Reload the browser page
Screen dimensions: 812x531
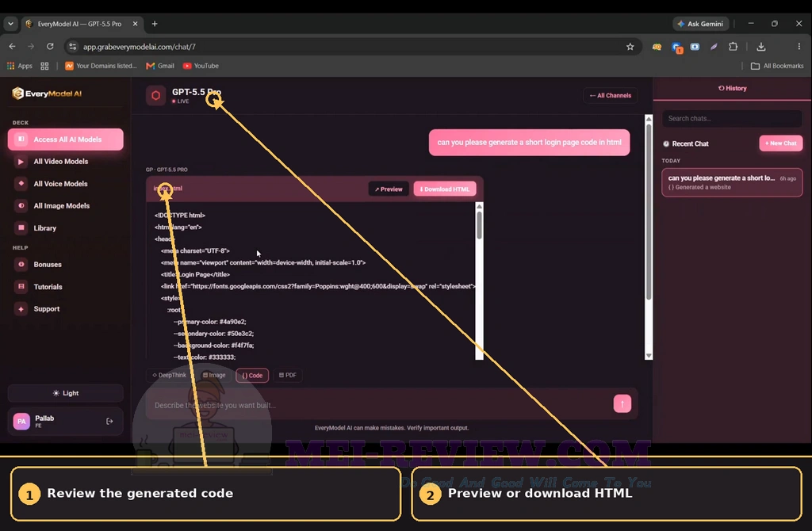point(50,47)
